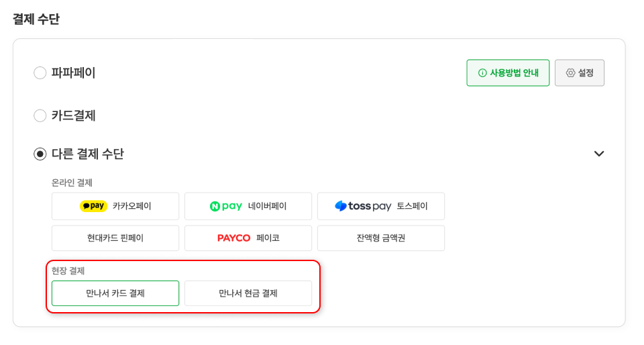Click the 토스페이 text label
Screen dimensions: 644x345
click(x=412, y=206)
